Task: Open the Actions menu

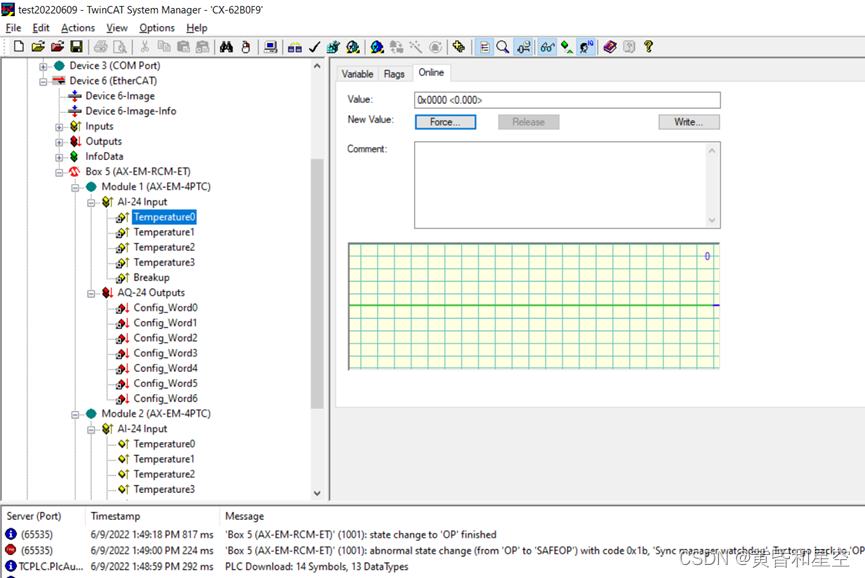Action: pos(78,28)
